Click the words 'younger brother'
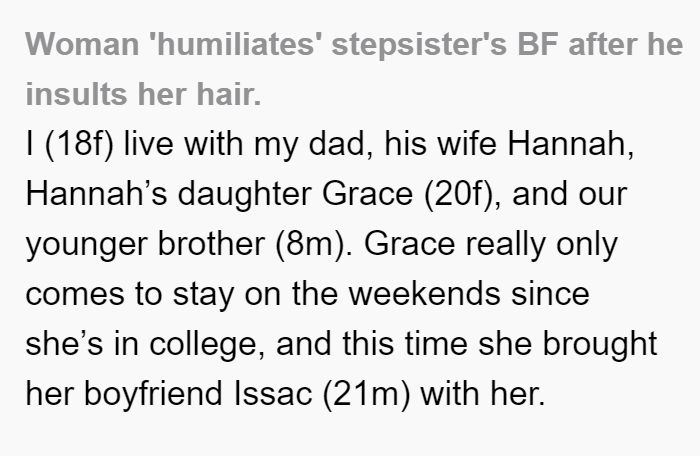The image size is (700, 456). coord(145,245)
